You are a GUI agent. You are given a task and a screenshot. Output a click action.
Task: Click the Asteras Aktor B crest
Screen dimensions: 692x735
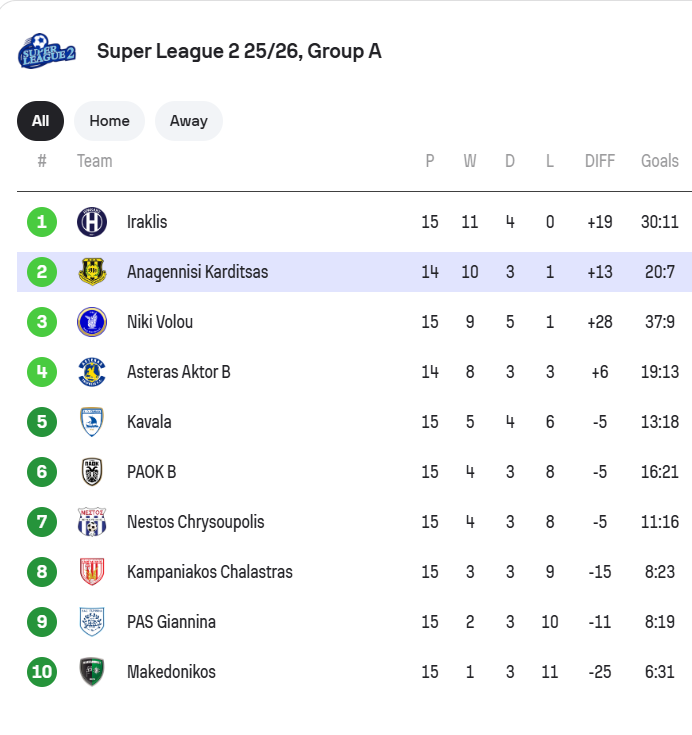92,372
